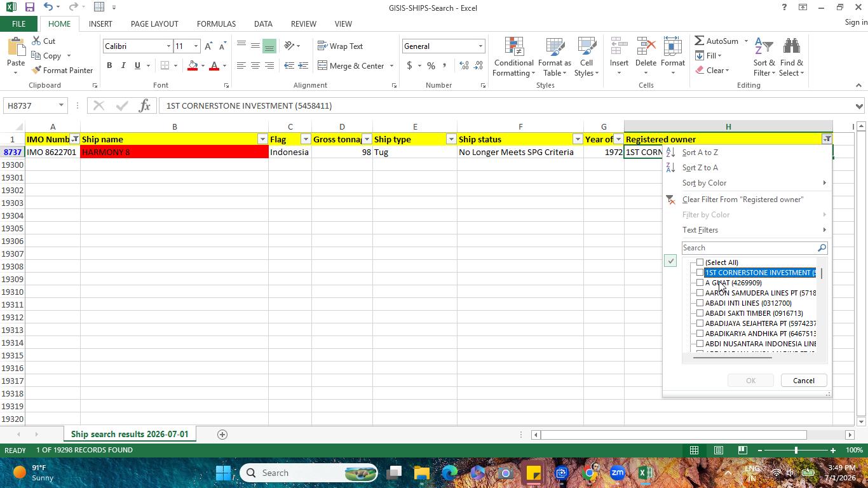Toggle Italic formatting
868x488 pixels.
tap(123, 65)
